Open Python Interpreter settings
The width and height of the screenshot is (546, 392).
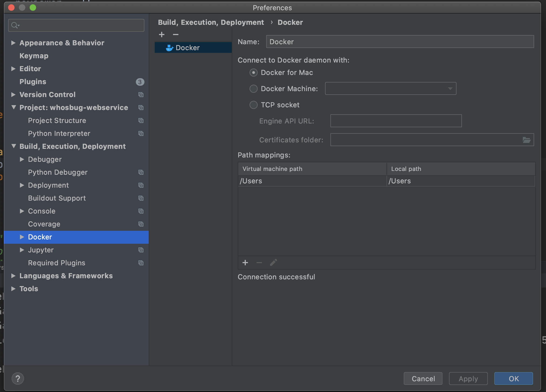[59, 133]
